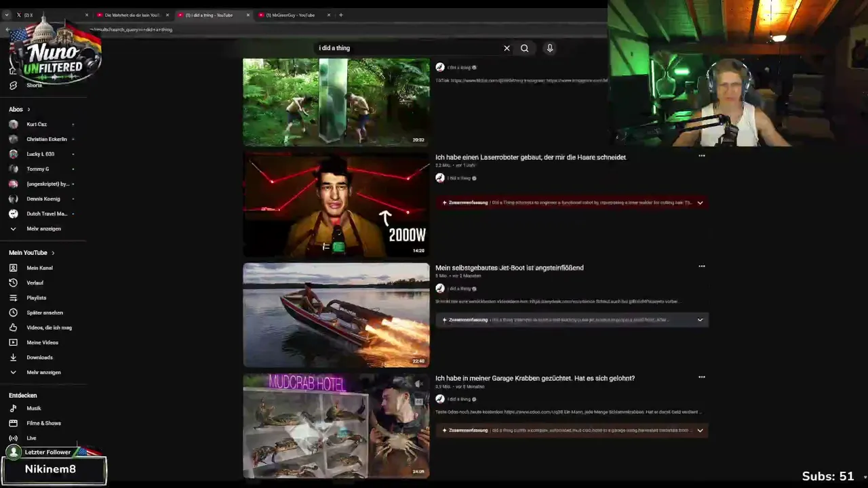Open Garage Krabben gezüchtet video title

click(x=535, y=378)
